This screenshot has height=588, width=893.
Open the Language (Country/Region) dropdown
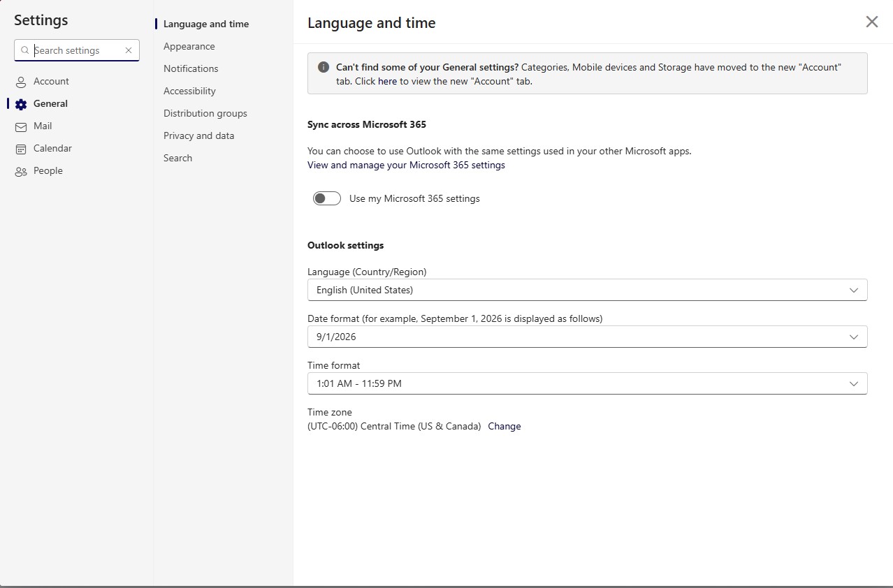tap(587, 290)
